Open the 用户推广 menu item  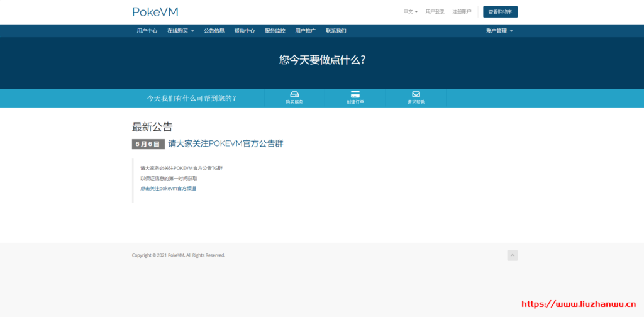(x=305, y=31)
